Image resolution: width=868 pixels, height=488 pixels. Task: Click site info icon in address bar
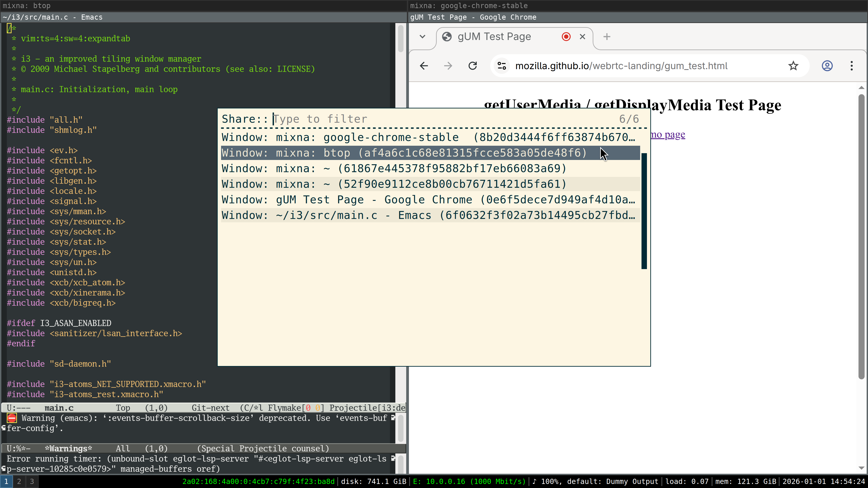click(x=502, y=66)
